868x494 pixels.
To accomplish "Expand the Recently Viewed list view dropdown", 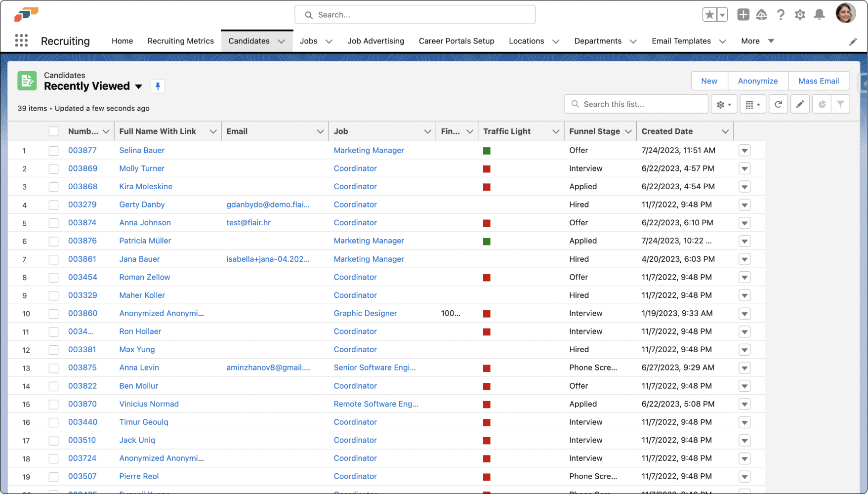I will pos(139,86).
